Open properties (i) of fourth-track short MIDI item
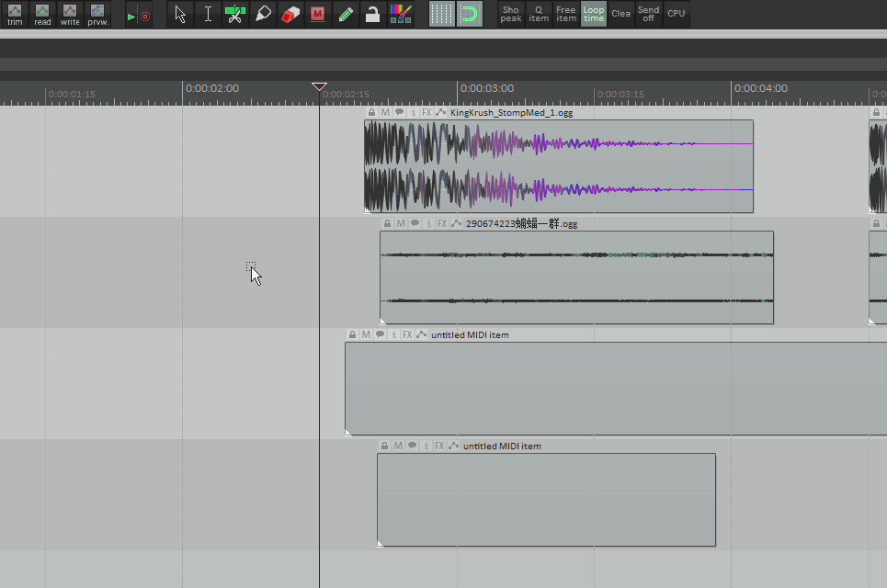887x588 pixels. (x=426, y=447)
